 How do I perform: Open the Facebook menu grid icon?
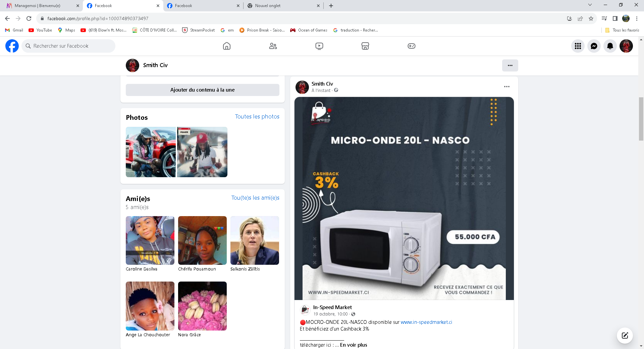578,46
